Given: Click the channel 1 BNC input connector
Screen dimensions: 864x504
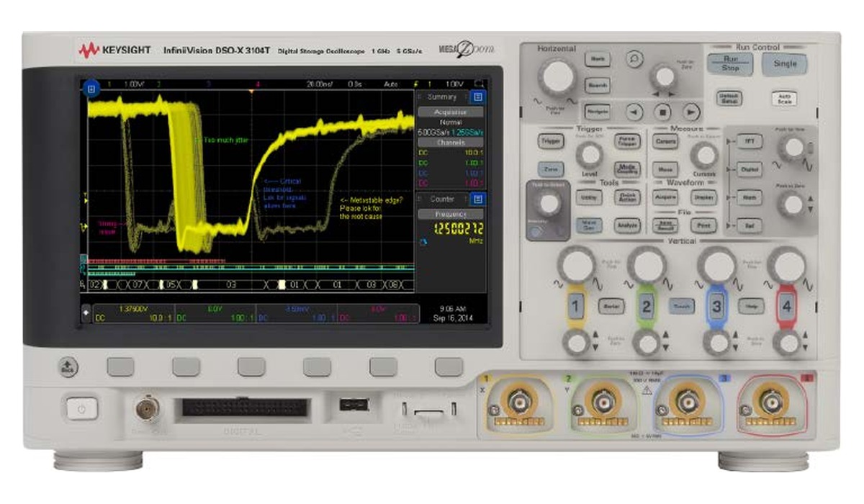Looking at the screenshot, I should [520, 402].
